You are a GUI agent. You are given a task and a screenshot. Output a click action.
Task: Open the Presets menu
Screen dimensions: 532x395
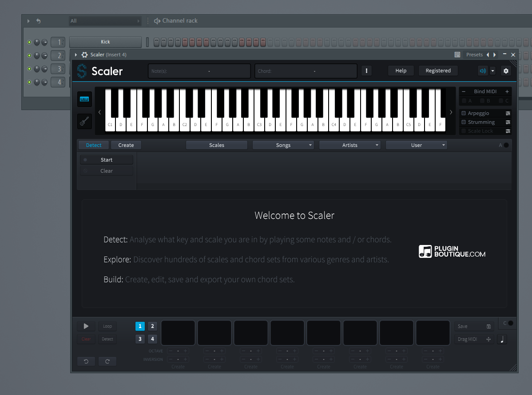coord(474,55)
